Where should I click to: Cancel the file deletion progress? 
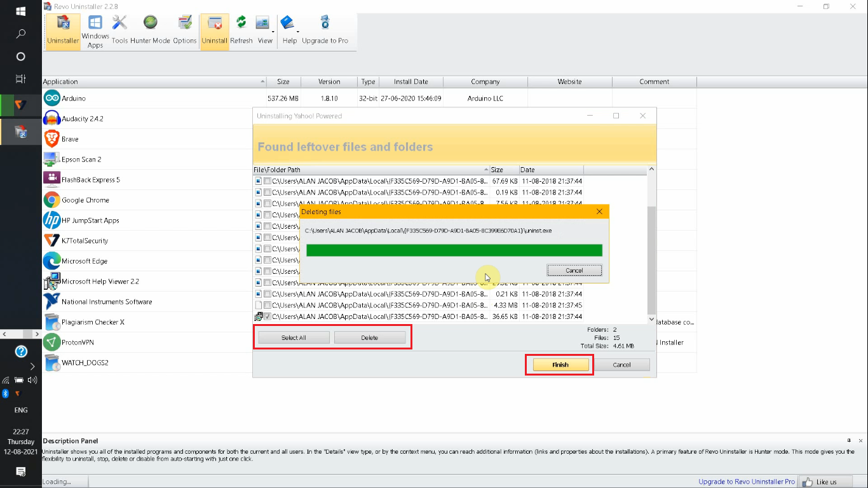pyautogui.click(x=574, y=270)
